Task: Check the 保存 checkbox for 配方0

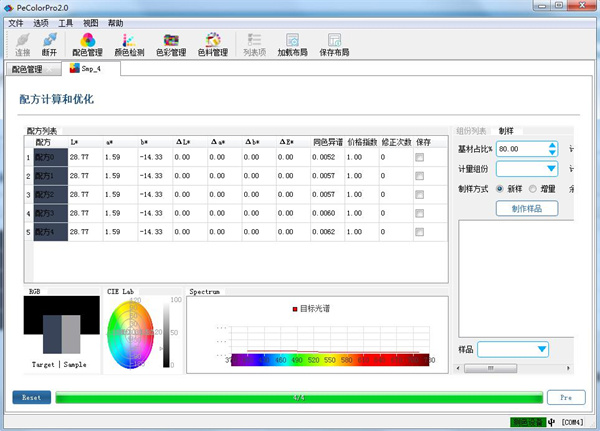Action: [x=421, y=157]
